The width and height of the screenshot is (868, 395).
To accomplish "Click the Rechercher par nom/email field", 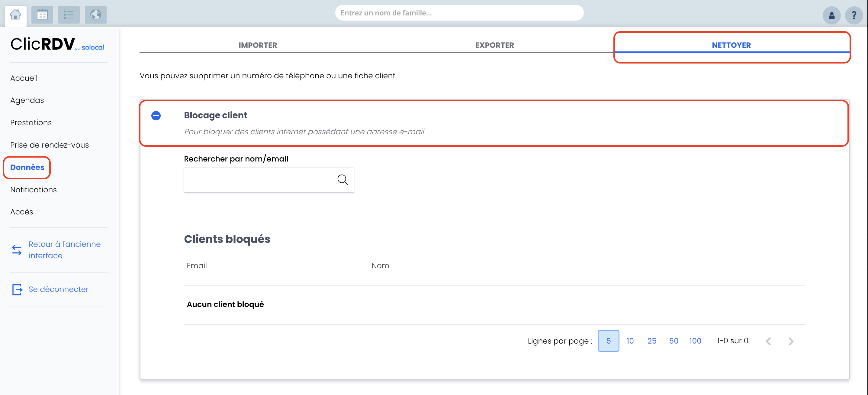I will [269, 180].
